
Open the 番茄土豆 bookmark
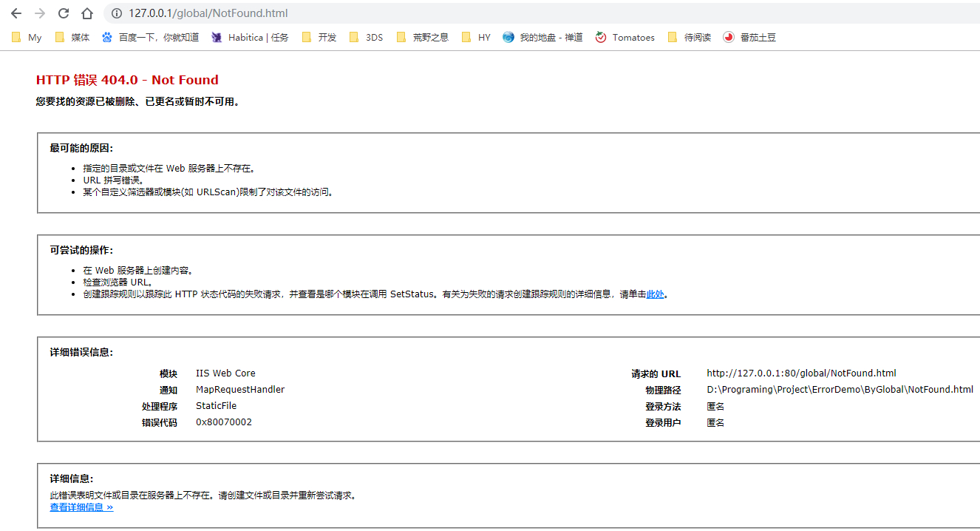(749, 37)
